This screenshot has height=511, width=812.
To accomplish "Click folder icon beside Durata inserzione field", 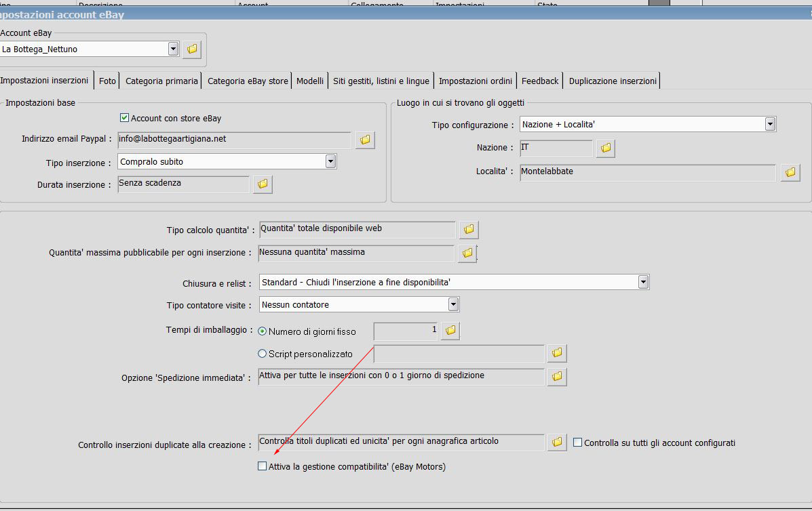I will coord(263,184).
